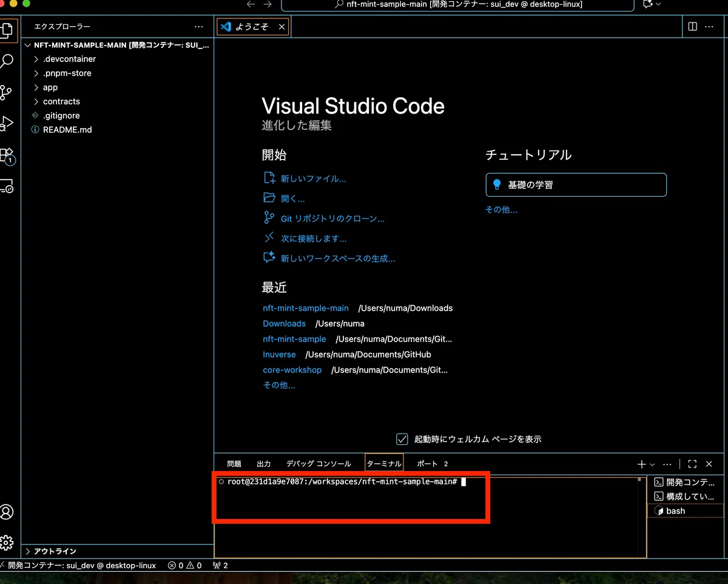Select the 開発コンテ... terminal entry

pyautogui.click(x=686, y=482)
